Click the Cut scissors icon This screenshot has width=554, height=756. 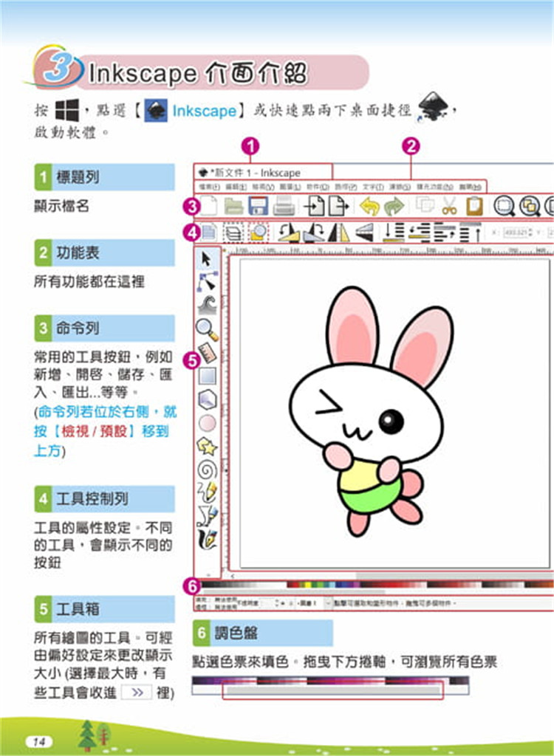(x=449, y=207)
